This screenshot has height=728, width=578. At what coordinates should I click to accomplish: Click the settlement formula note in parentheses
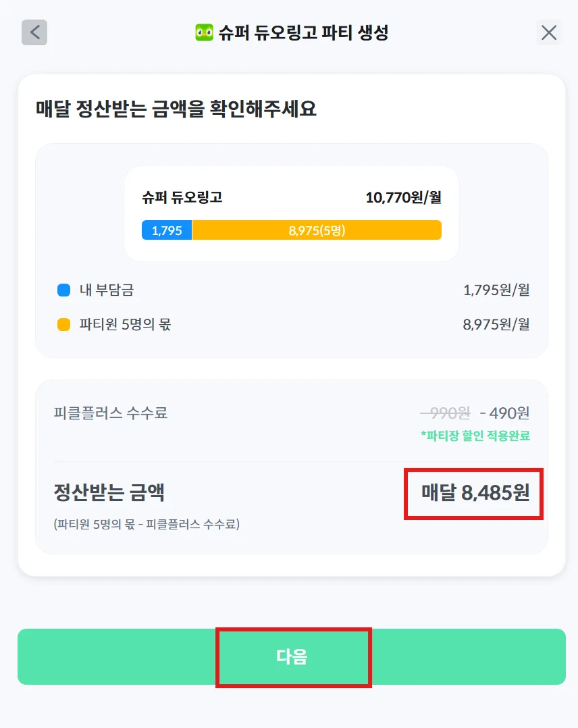click(x=147, y=524)
